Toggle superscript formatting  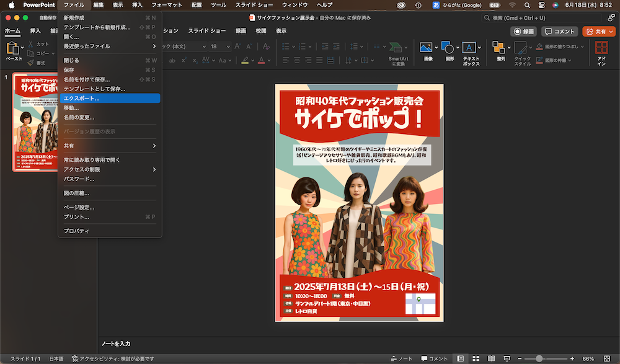184,60
